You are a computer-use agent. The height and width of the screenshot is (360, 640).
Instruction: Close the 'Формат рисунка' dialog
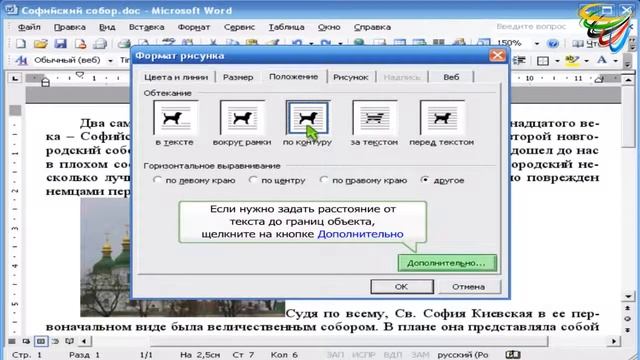tap(497, 55)
